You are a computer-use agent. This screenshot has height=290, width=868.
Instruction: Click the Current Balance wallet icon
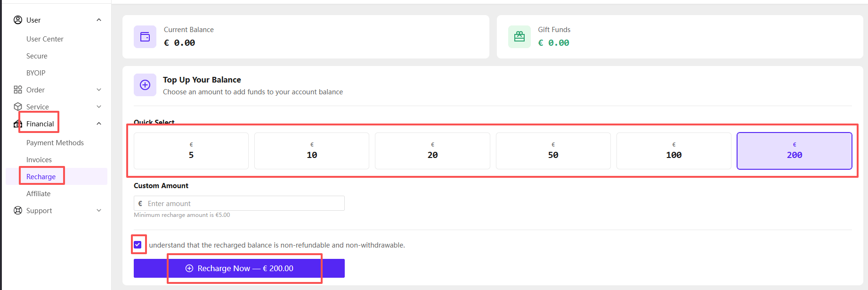tap(145, 37)
